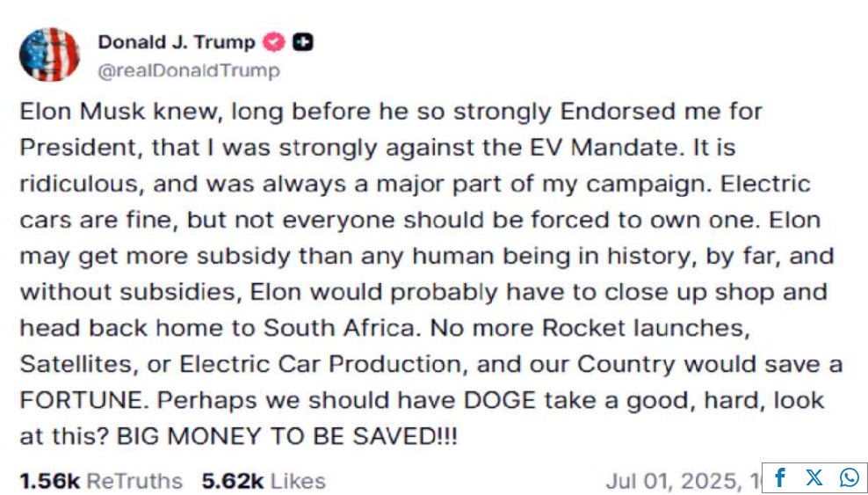View the 1.56k ReTruths list
Image resolution: width=868 pixels, height=495 pixels.
[x=101, y=481]
